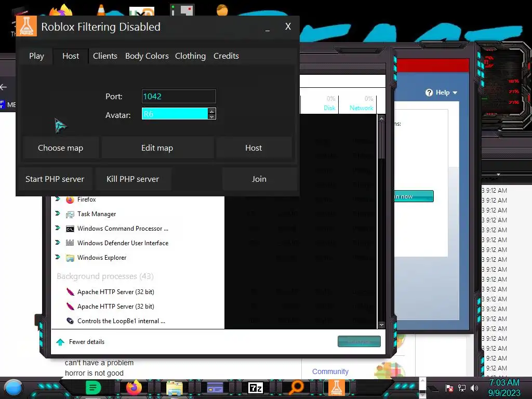Switch to the Body Colors tab
Screen dimensions: 532x399
pos(147,56)
